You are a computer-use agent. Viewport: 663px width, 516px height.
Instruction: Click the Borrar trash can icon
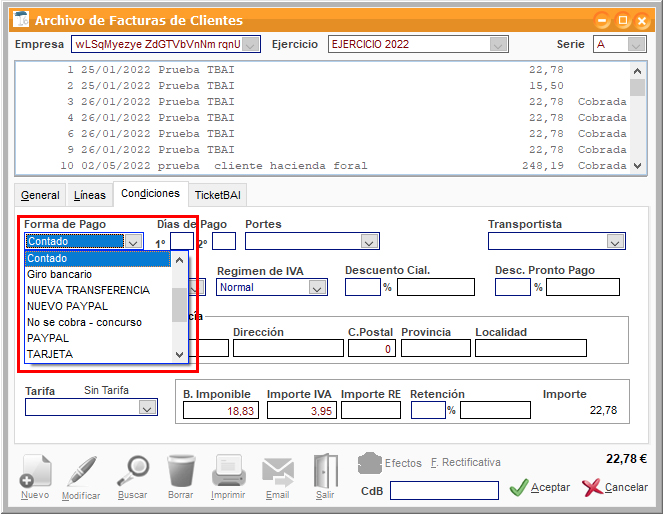pyautogui.click(x=181, y=472)
